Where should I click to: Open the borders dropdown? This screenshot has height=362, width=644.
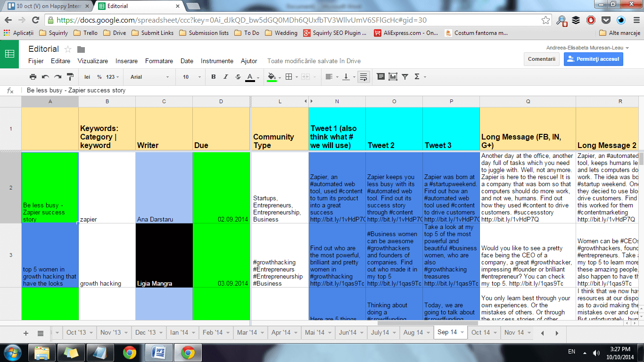point(291,77)
